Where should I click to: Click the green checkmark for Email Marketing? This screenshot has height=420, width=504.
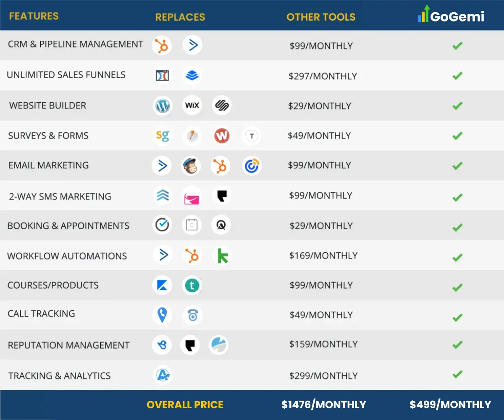pos(457,166)
